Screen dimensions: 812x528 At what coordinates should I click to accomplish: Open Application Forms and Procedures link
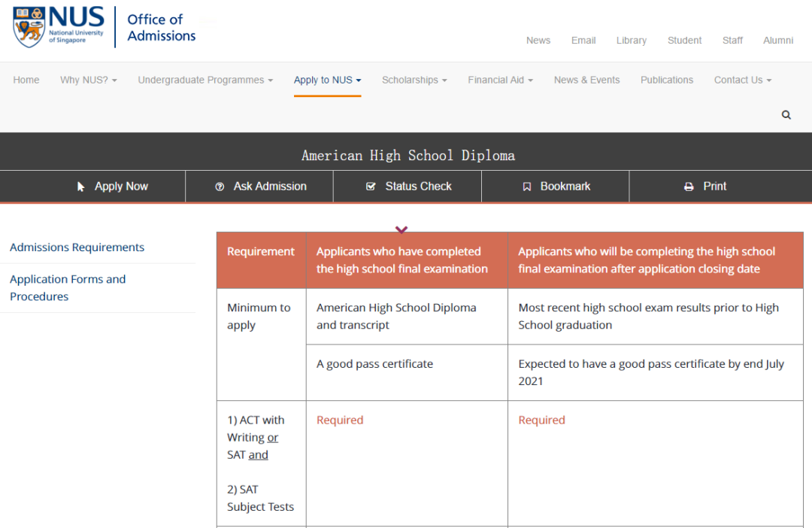[68, 287]
